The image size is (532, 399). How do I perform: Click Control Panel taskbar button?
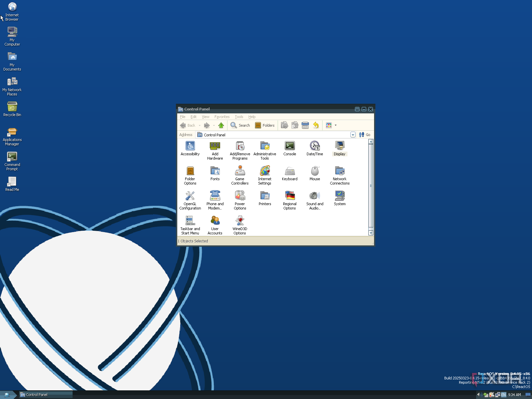tap(46, 395)
